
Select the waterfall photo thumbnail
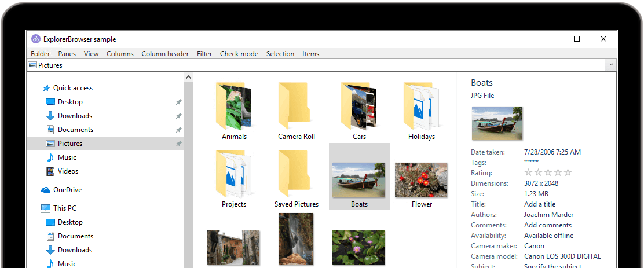click(x=296, y=239)
